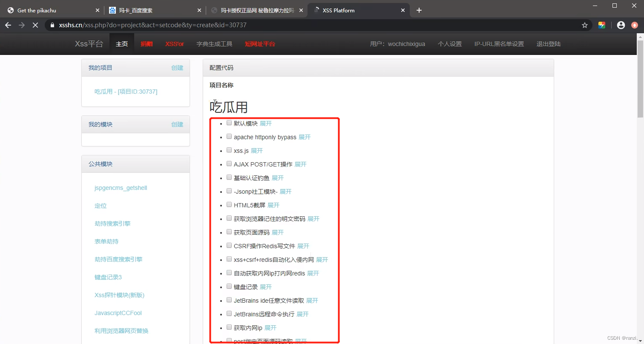Image resolution: width=644 pixels, height=344 pixels.
Task: Open the 主页 menu item
Action: 122,43
